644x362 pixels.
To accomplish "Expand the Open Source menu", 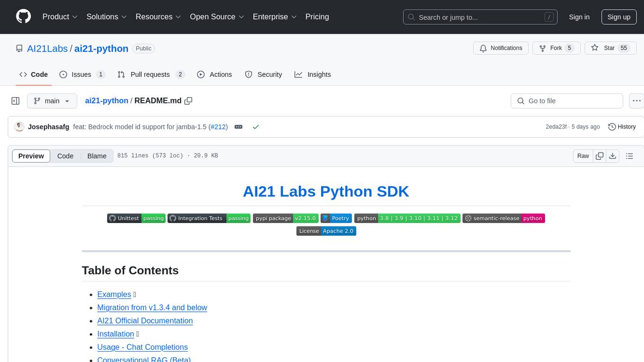I will [217, 17].
